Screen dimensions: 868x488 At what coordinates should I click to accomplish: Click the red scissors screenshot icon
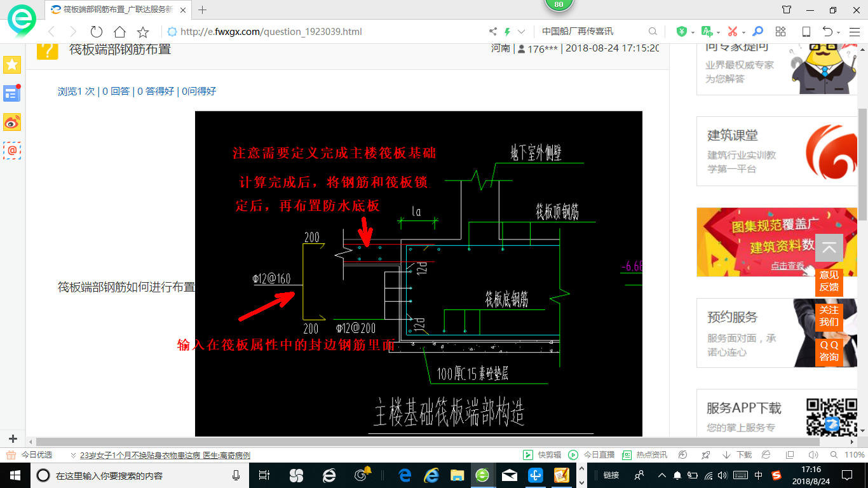[733, 31]
